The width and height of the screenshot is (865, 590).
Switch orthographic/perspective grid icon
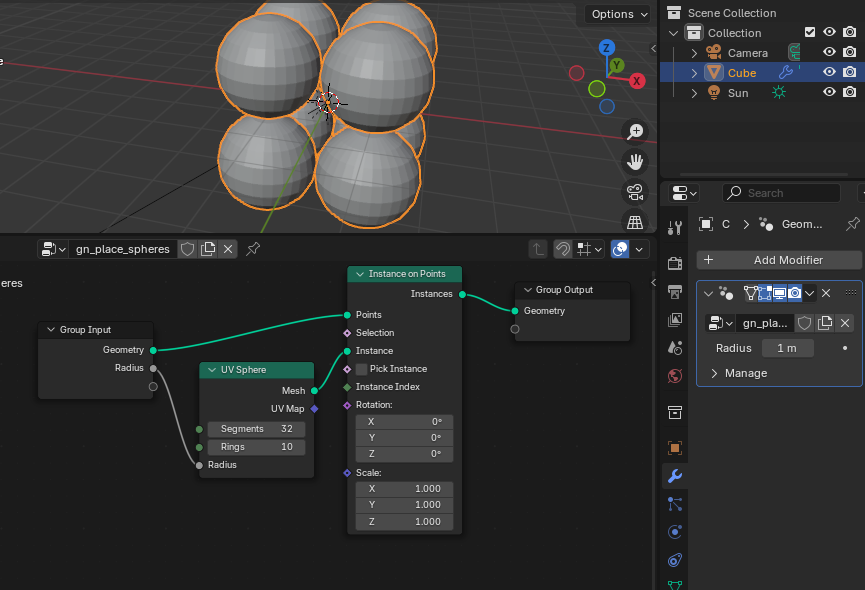(x=635, y=222)
